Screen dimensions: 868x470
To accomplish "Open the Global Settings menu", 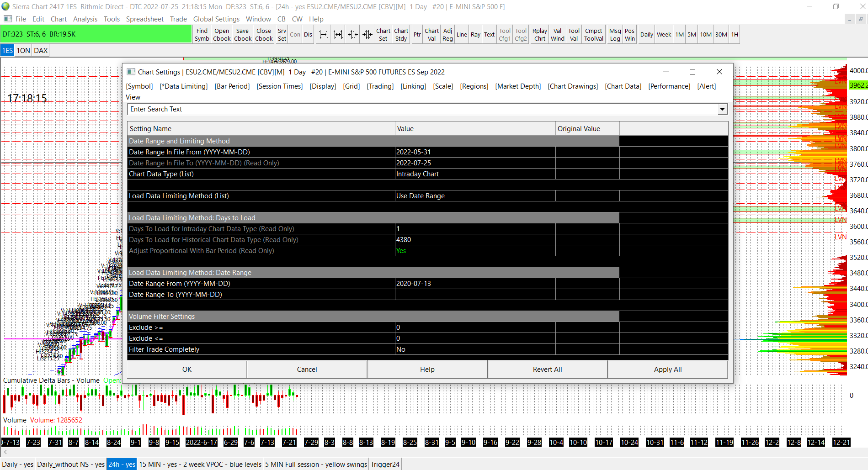I will click(x=216, y=19).
